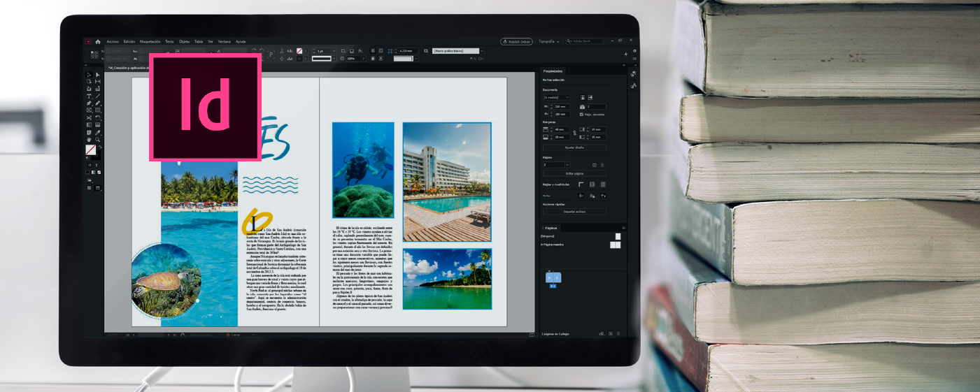Screen dimensions: 980x392
Task: Select the Direct Selection tool
Action: [x=98, y=75]
